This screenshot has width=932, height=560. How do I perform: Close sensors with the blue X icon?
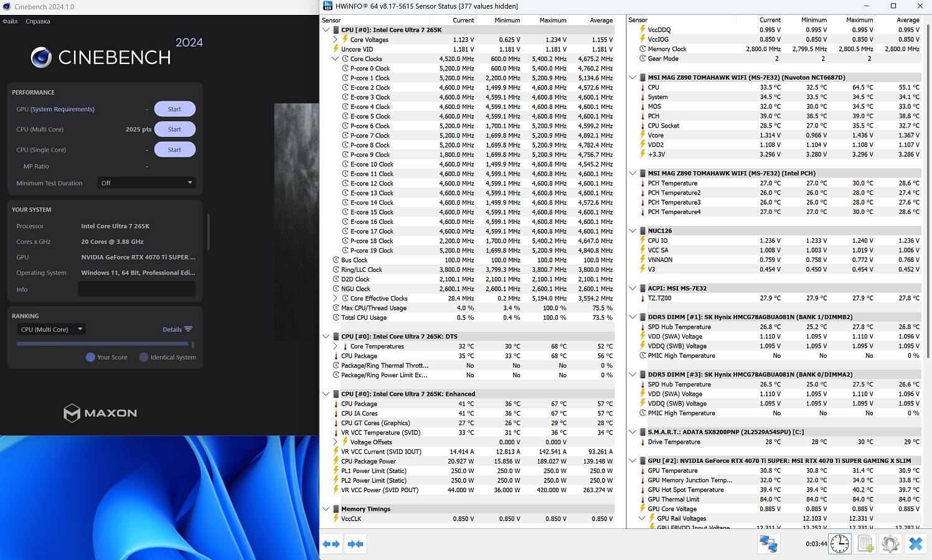pos(915,544)
